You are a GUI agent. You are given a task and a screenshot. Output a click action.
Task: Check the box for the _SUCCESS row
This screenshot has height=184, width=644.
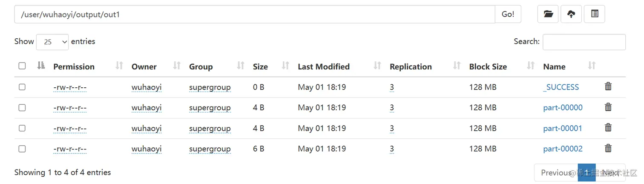22,87
